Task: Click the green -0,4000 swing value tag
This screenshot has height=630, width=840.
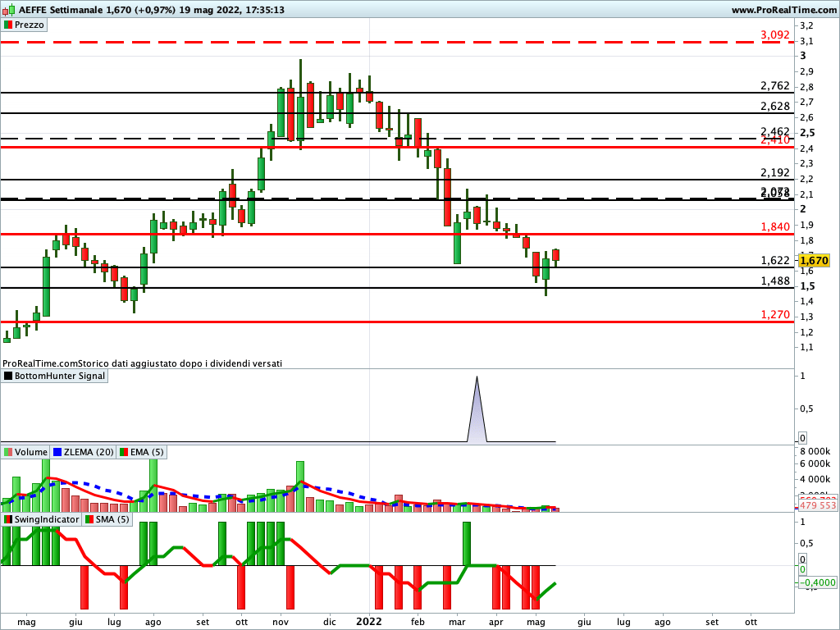Action: (817, 582)
